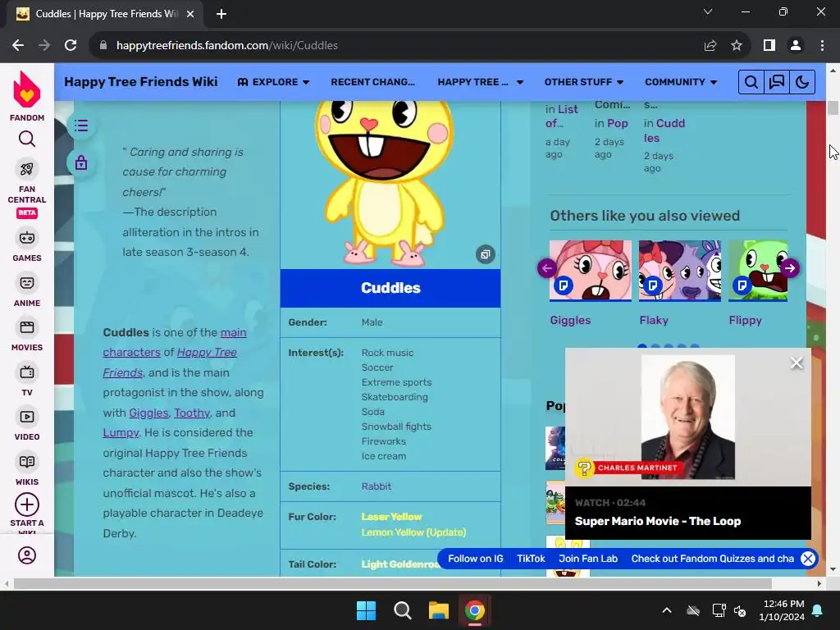Open Chrome tab search chevron
Image resolution: width=840 pixels, height=630 pixels.
(708, 11)
